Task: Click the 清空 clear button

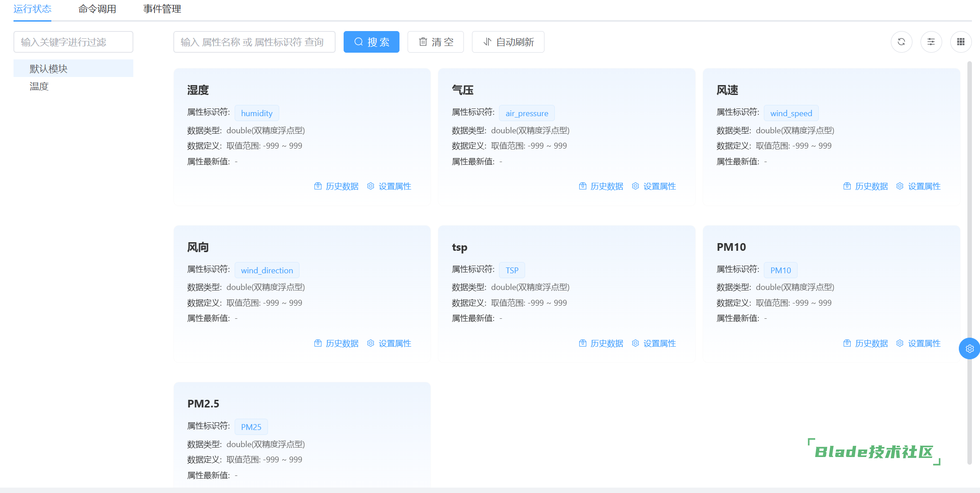Action: [x=436, y=42]
